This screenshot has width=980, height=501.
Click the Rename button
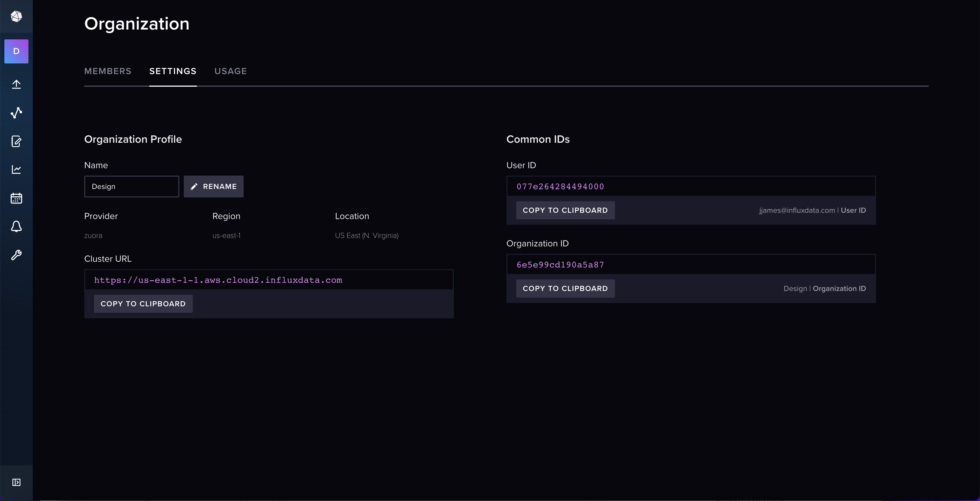click(214, 187)
